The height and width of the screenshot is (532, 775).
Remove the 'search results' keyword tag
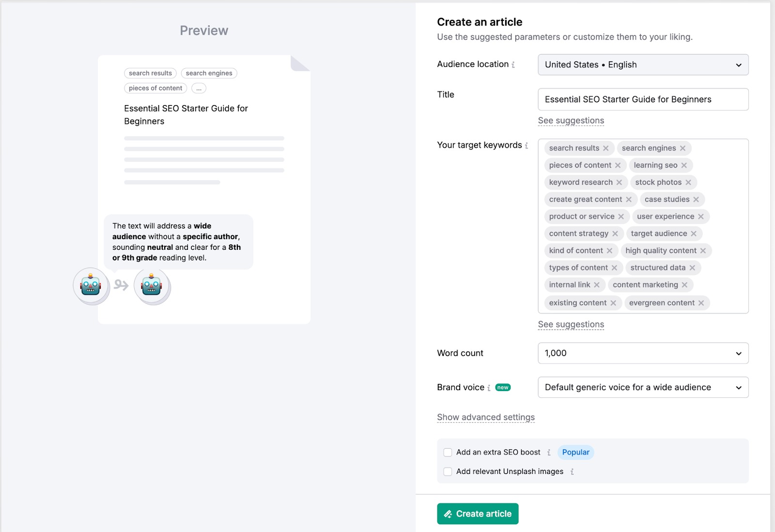pos(606,148)
